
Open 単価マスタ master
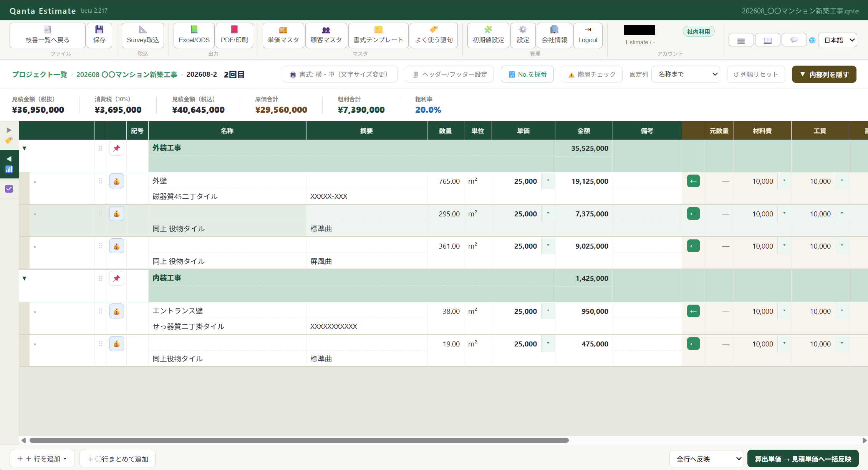coord(283,35)
